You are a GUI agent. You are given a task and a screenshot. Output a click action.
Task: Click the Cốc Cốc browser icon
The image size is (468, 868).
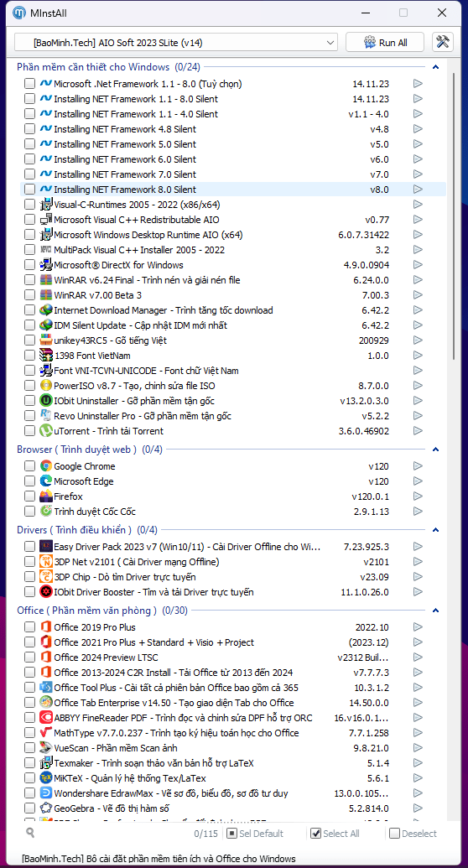tap(46, 511)
